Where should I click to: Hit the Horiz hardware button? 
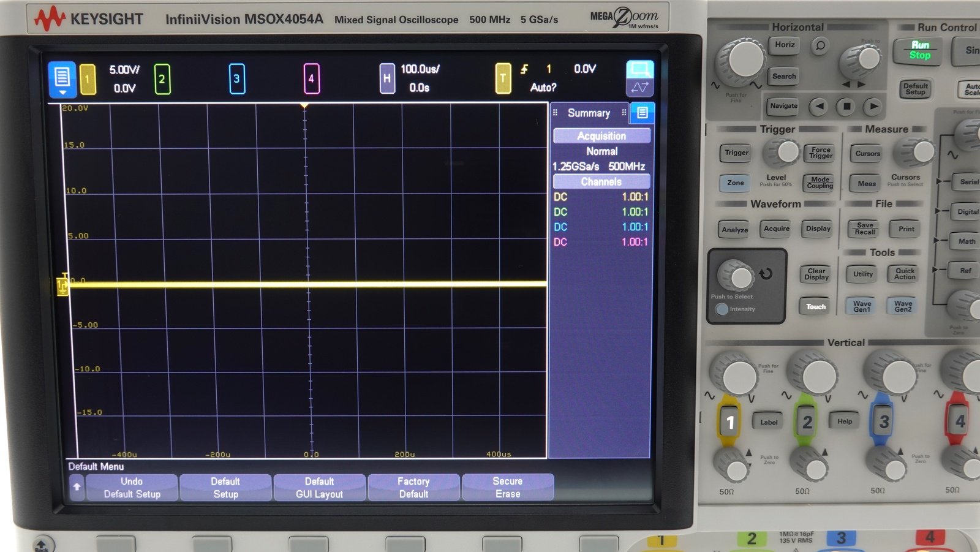coord(785,45)
